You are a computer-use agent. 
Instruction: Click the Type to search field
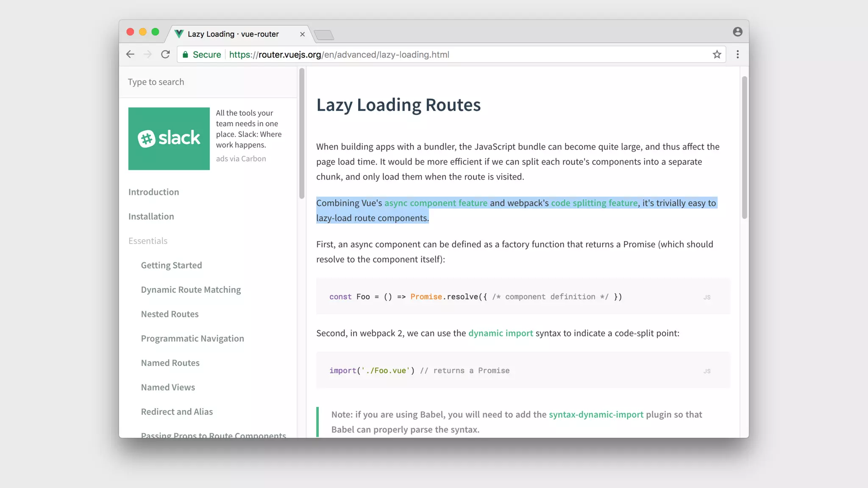pos(208,82)
